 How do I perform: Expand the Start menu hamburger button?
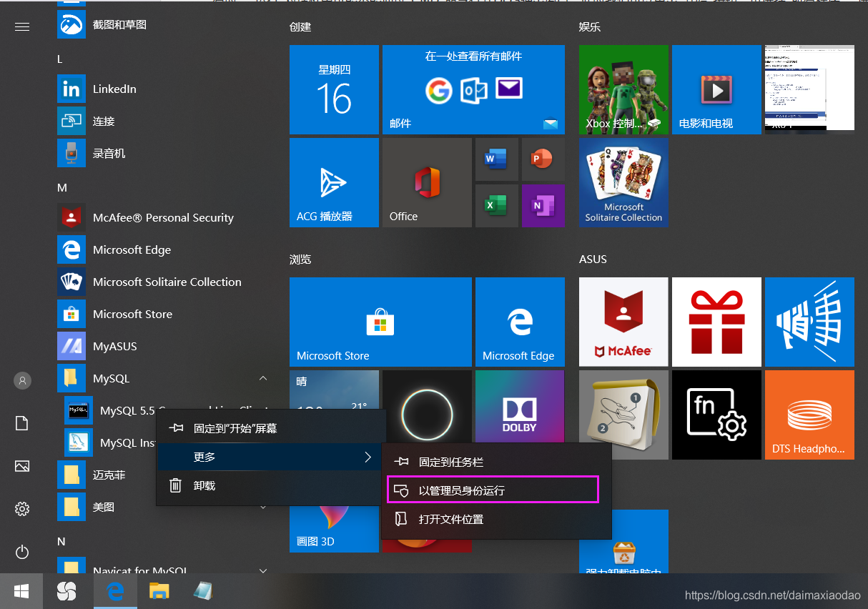22,26
